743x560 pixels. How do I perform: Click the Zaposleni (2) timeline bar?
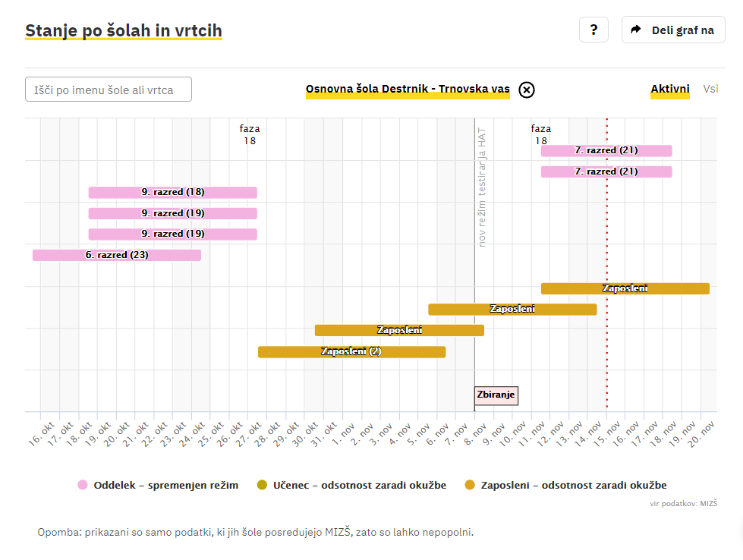[x=351, y=351]
